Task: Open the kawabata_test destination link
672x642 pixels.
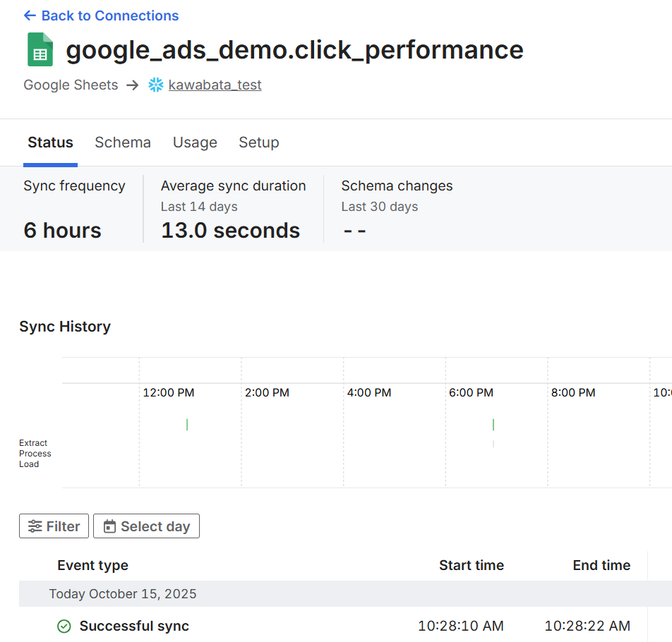Action: 215,85
